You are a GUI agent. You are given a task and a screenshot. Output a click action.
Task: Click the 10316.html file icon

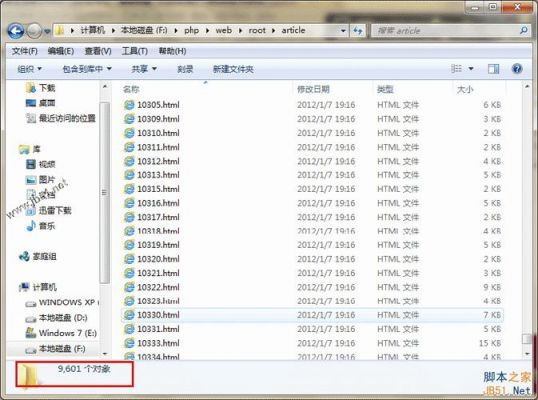129,203
